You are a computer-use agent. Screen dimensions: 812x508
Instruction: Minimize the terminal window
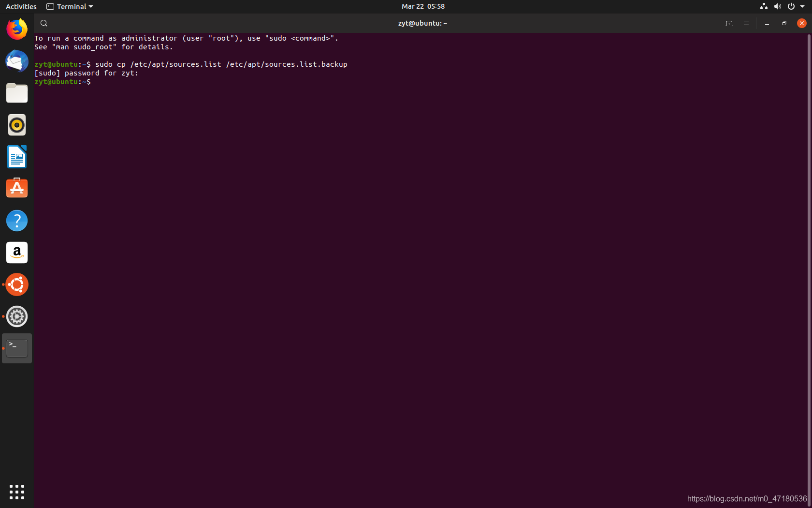(x=767, y=23)
